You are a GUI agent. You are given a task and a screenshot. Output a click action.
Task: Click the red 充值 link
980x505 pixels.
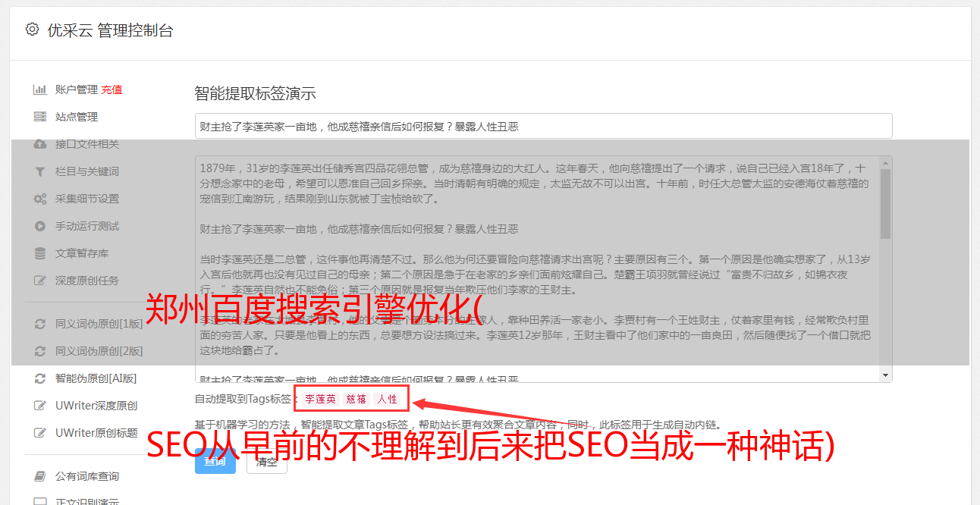click(x=112, y=89)
